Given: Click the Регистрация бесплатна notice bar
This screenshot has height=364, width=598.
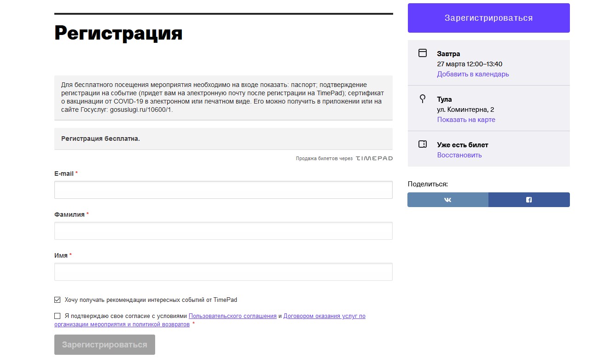Looking at the screenshot, I should tap(223, 139).
